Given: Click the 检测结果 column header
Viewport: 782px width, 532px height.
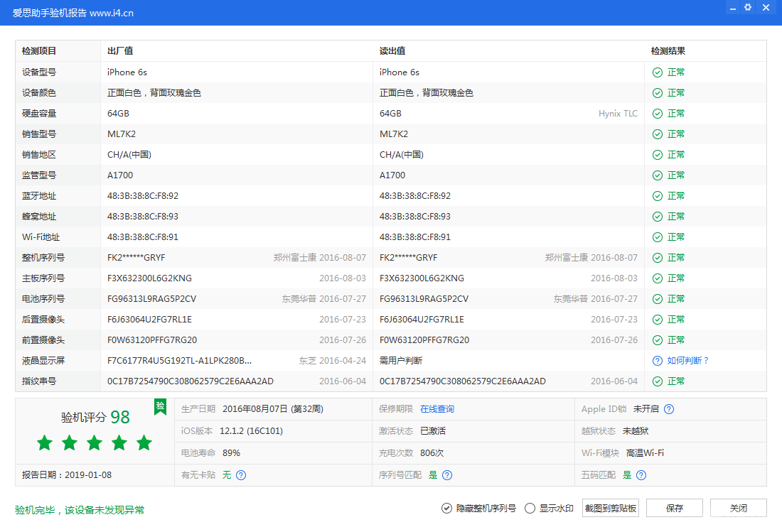Looking at the screenshot, I should (x=668, y=51).
